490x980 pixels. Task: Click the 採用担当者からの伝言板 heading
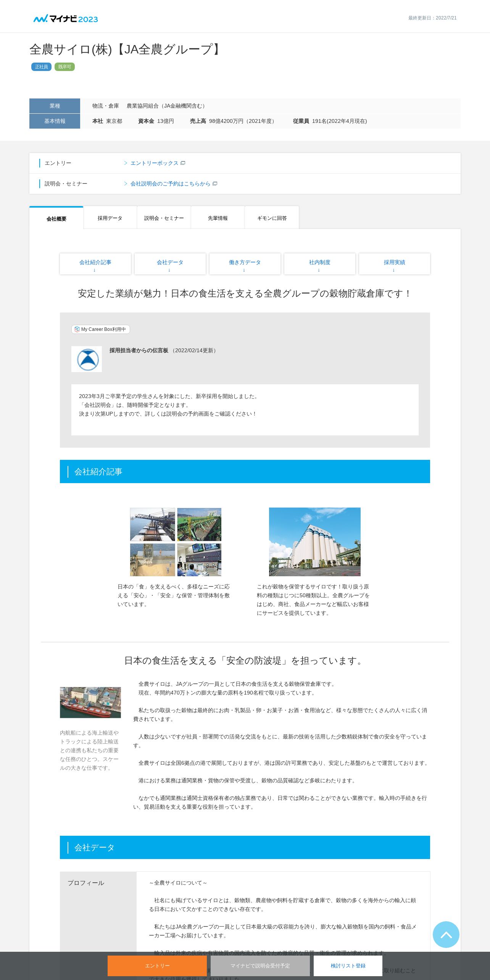(139, 350)
